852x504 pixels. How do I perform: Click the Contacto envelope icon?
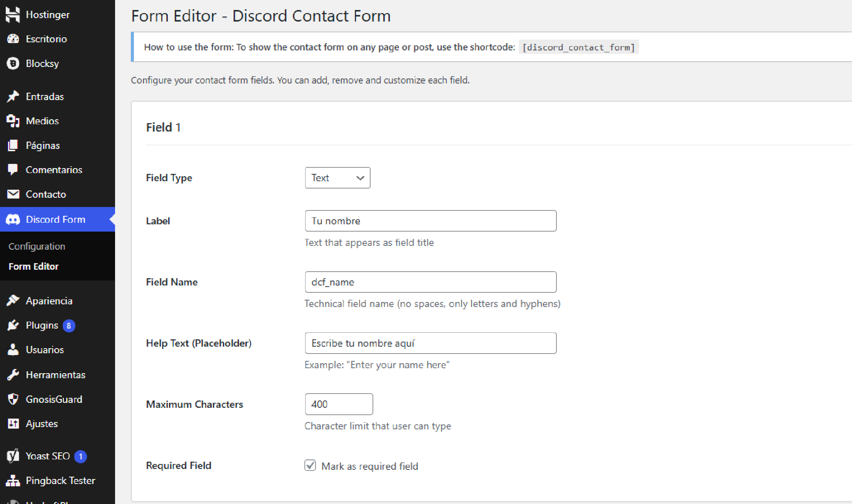point(13,194)
